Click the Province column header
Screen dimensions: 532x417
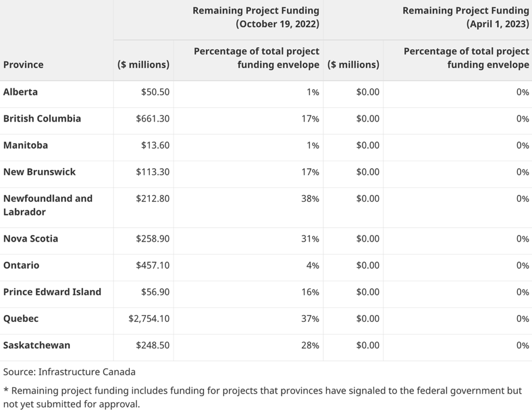point(23,65)
